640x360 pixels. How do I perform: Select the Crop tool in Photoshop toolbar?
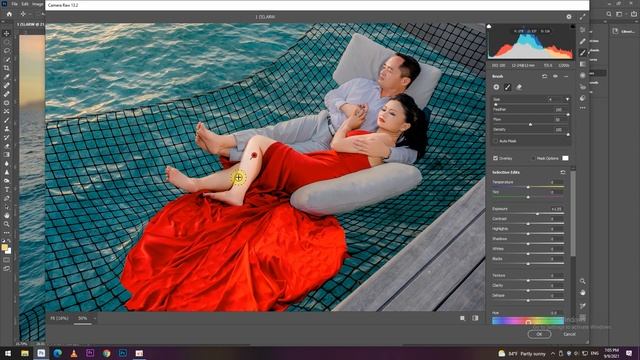pos(7,68)
